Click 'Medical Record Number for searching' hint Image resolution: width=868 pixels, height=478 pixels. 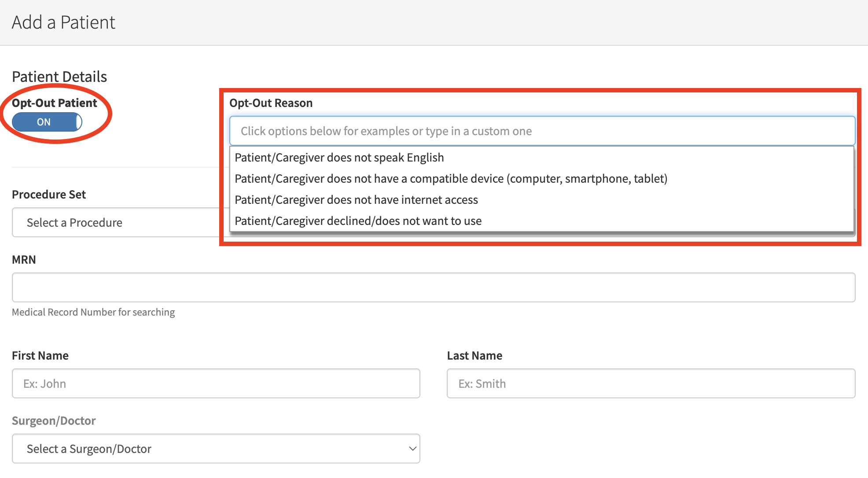tap(93, 312)
